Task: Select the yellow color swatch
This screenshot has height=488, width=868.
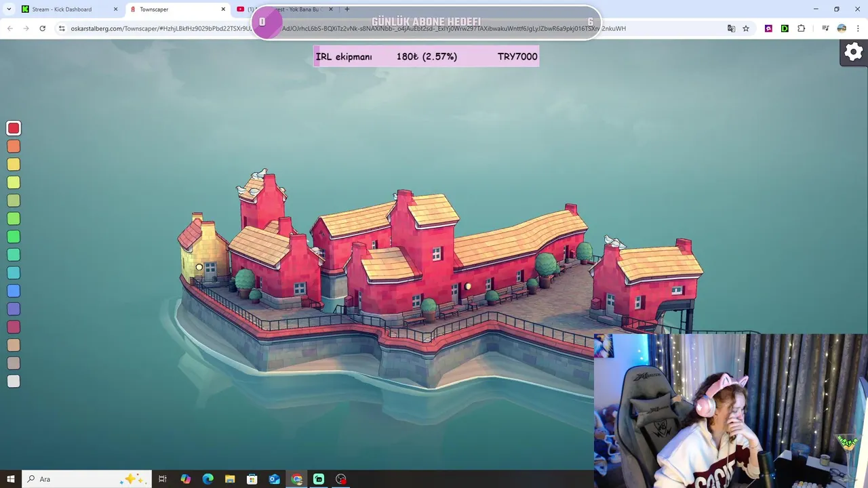Action: pos(14,165)
